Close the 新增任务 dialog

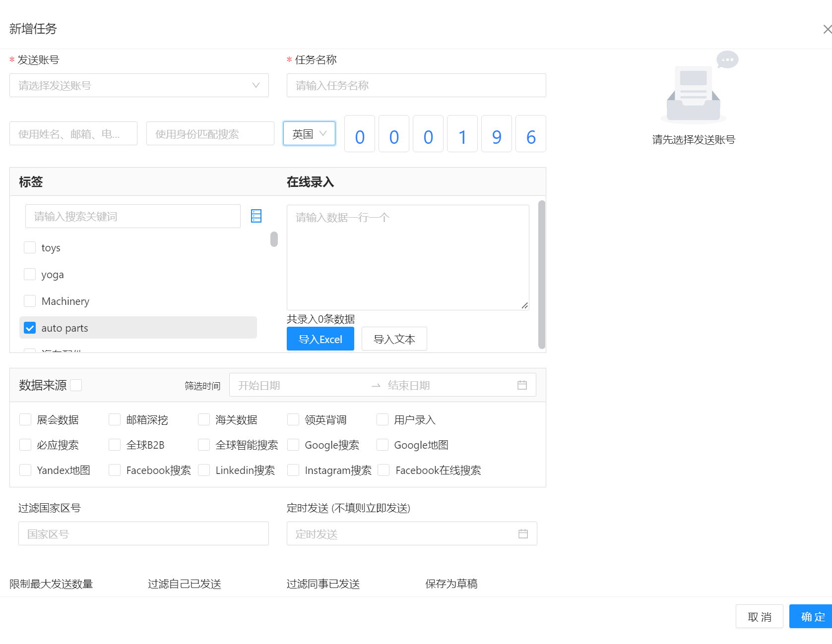click(827, 30)
